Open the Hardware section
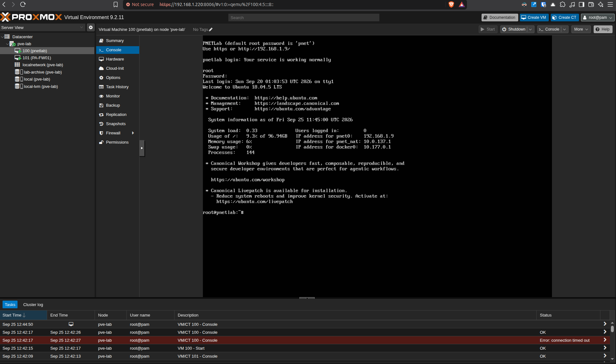 pos(118,59)
